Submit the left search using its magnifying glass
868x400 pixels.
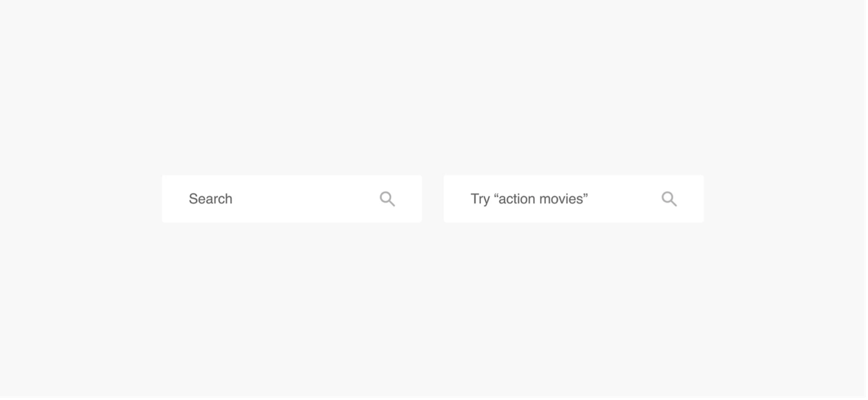(x=388, y=199)
